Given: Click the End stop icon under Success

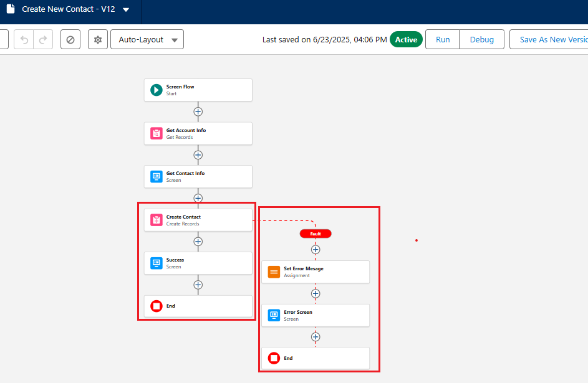Looking at the screenshot, I should [157, 306].
